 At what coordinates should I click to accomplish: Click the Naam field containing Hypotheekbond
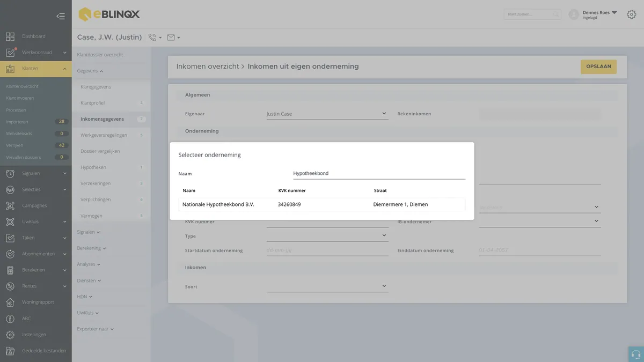(379, 173)
